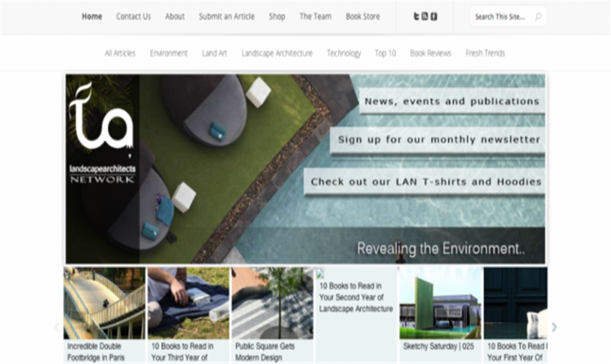
Task: Click the RSS feed icon
Action: [425, 17]
